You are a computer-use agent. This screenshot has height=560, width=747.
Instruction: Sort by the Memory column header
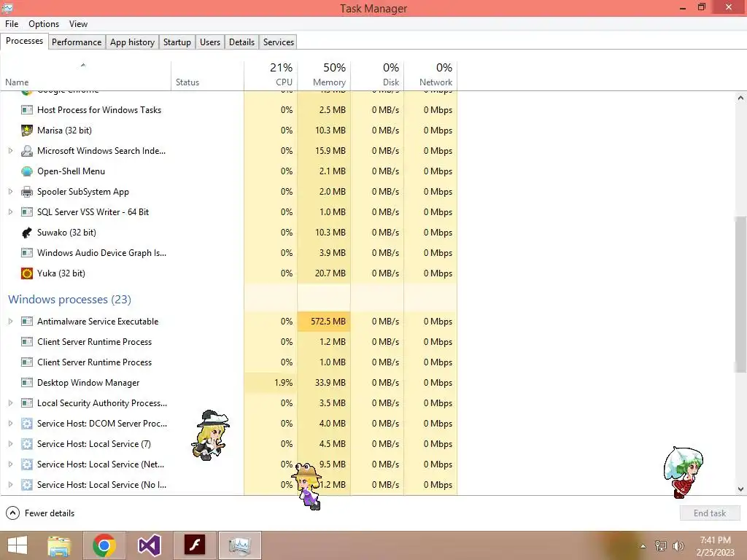pyautogui.click(x=324, y=76)
